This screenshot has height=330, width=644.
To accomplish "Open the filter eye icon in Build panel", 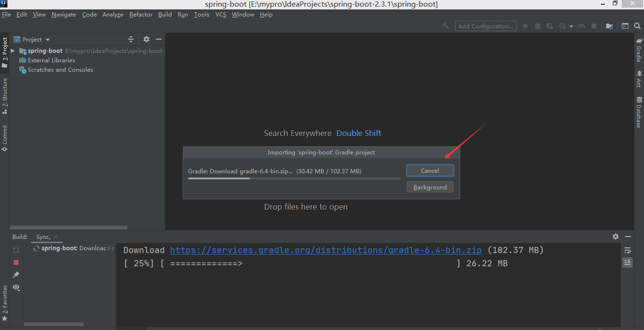I will 16,288.
